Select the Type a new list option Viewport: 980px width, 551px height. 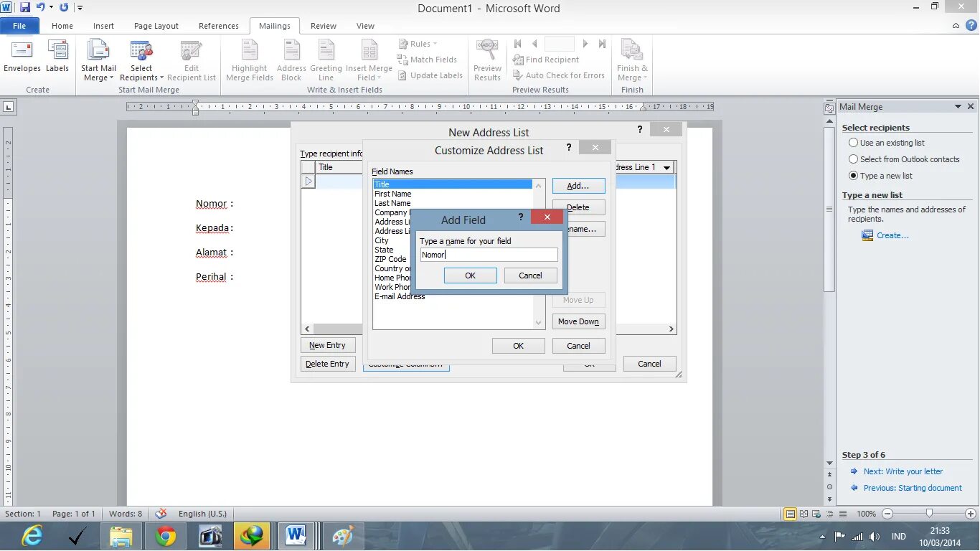881,176
